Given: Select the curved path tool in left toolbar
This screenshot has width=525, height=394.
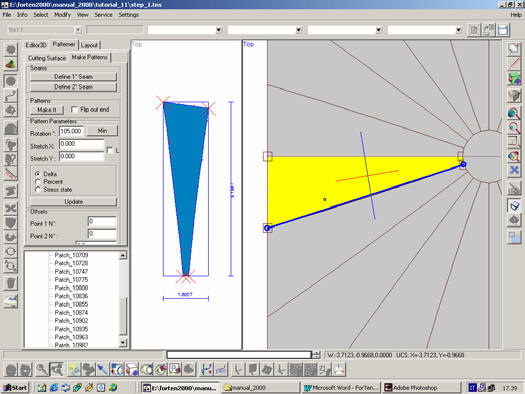Looking at the screenshot, I should click(11, 96).
